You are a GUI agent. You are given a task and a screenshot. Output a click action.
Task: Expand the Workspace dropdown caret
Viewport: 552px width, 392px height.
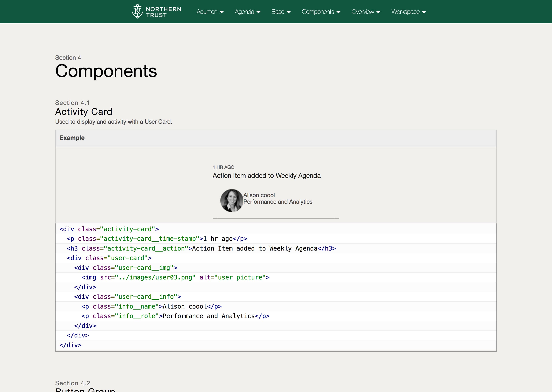(424, 12)
